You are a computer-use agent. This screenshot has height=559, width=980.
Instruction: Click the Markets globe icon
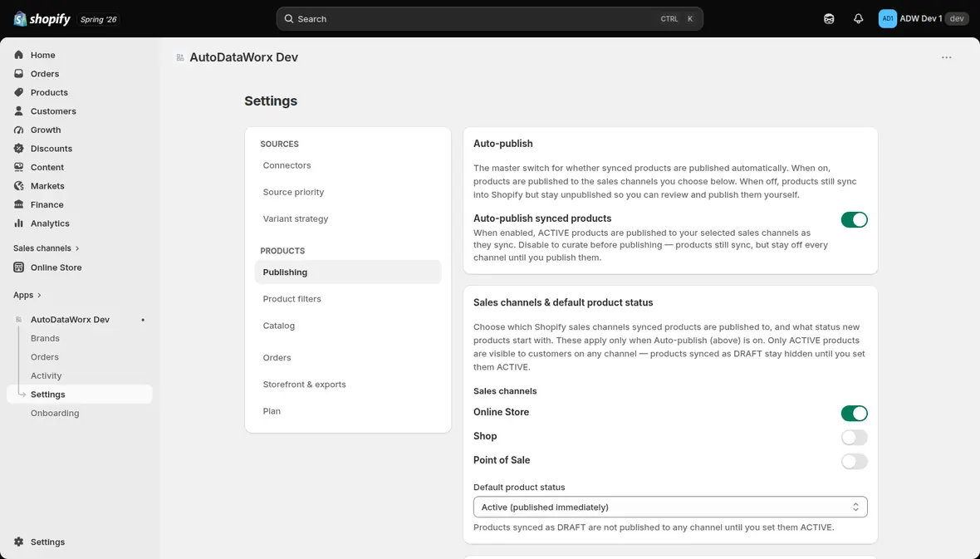19,186
